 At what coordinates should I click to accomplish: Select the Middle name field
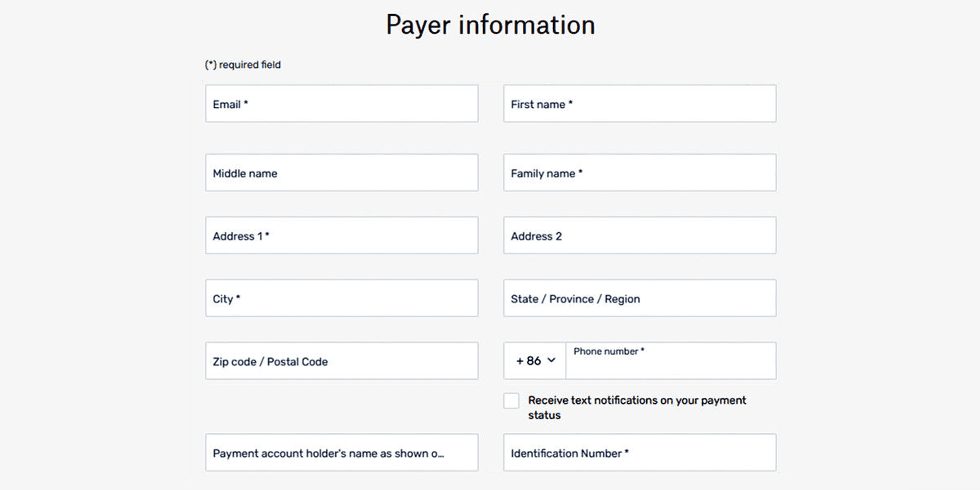(342, 172)
